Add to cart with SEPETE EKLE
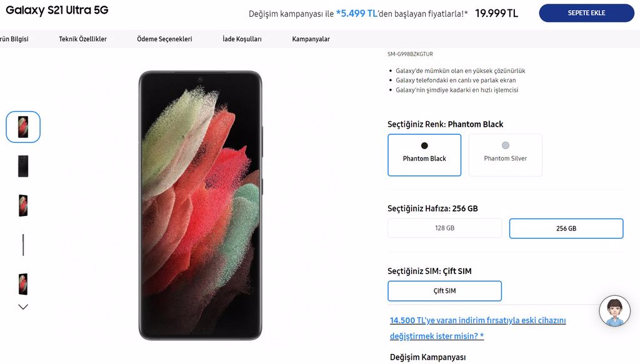The image size is (640, 364). (x=586, y=13)
